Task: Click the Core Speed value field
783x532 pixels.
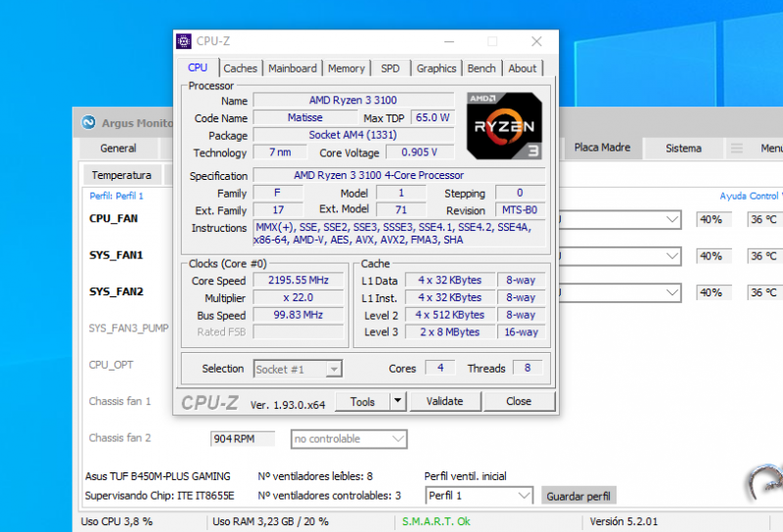Action: pyautogui.click(x=299, y=282)
